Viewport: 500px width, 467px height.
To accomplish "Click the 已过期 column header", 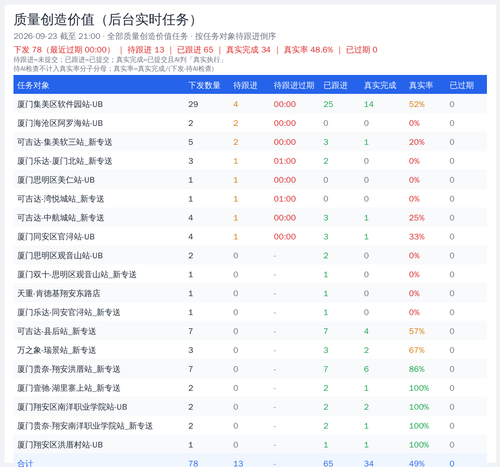I will pos(462,85).
